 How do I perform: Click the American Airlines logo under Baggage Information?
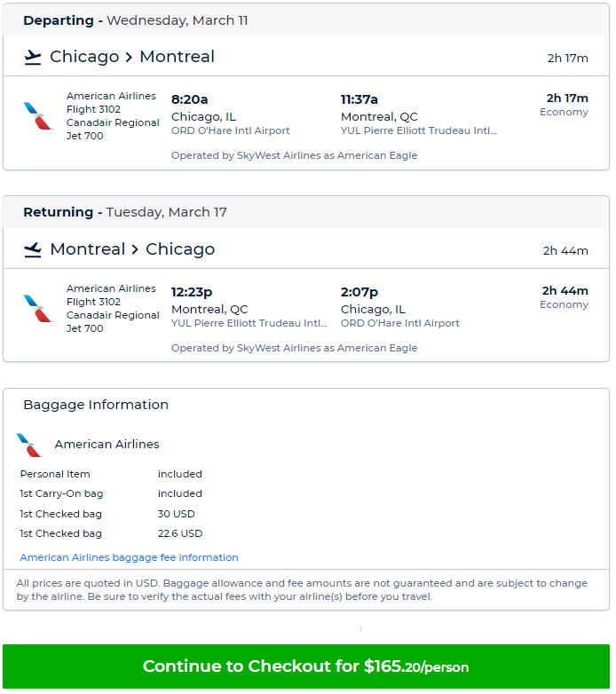point(30,445)
